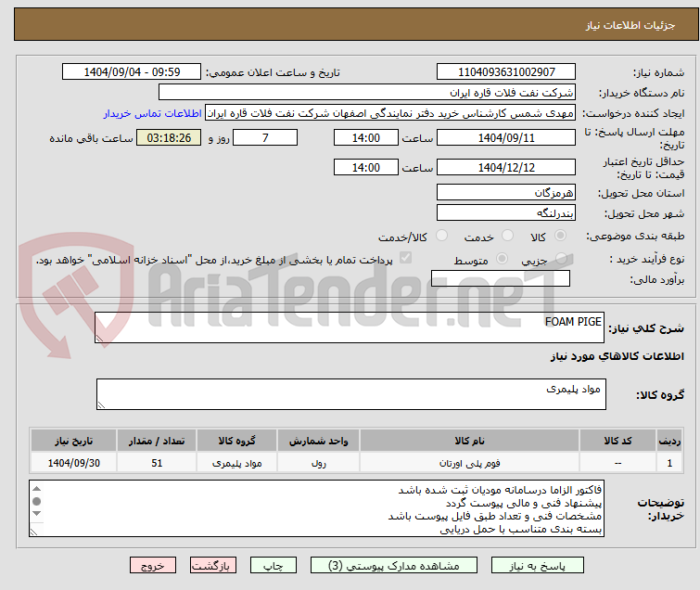Click the اطلاعات کالاهای مورد نیاز heading
The image size is (700, 590).
pos(617,356)
